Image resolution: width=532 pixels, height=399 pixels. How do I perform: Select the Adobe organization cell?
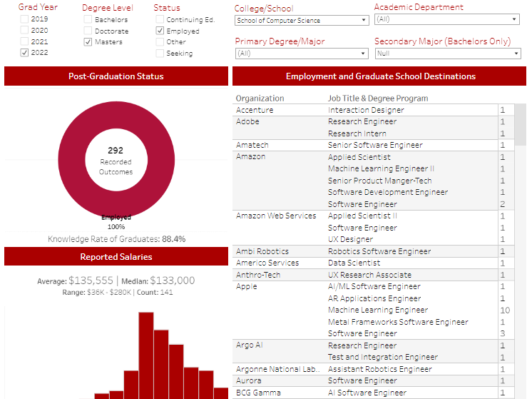(247, 121)
